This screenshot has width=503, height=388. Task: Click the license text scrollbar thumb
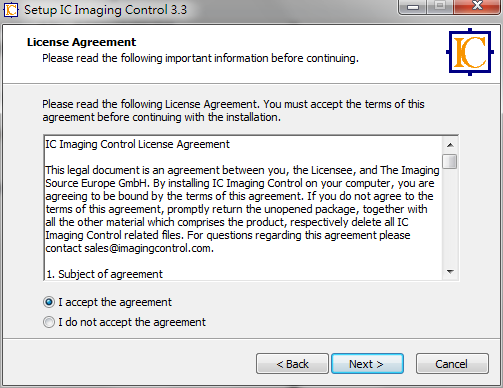(450, 161)
